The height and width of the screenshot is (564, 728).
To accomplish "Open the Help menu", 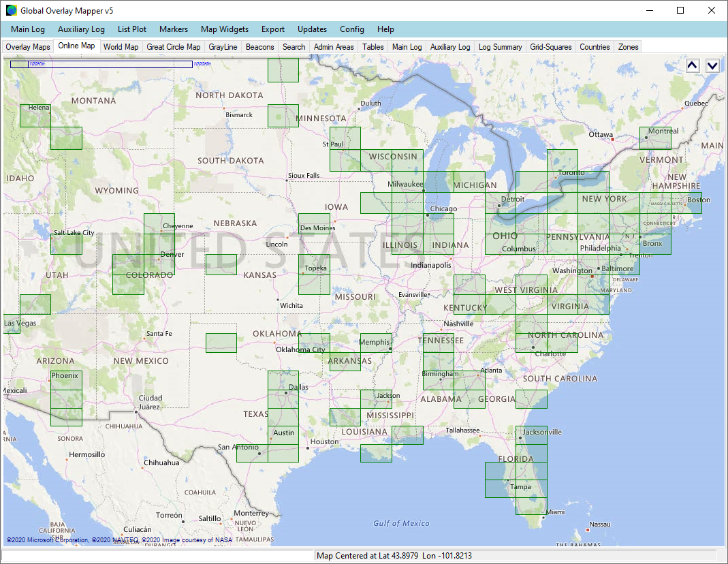I will [385, 29].
